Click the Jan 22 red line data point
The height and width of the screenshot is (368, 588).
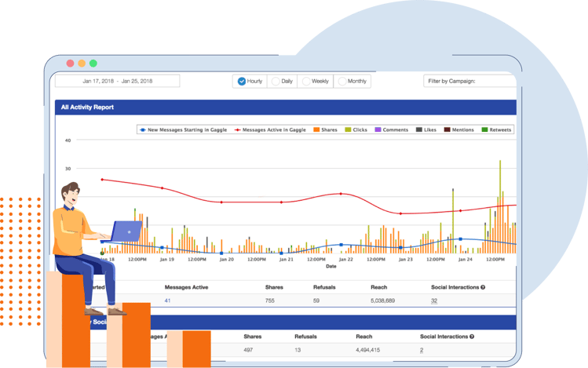coord(341,194)
